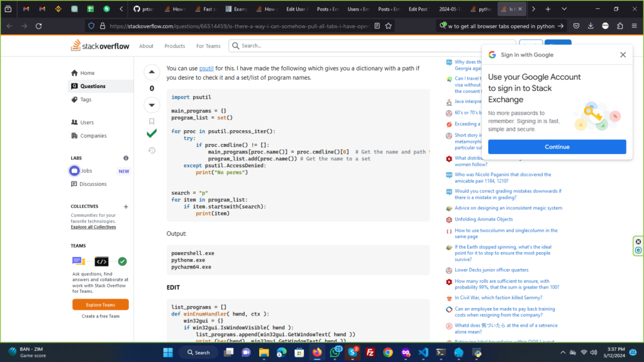
Task: Follow the psutil link in the answer
Action: pyautogui.click(x=206, y=68)
